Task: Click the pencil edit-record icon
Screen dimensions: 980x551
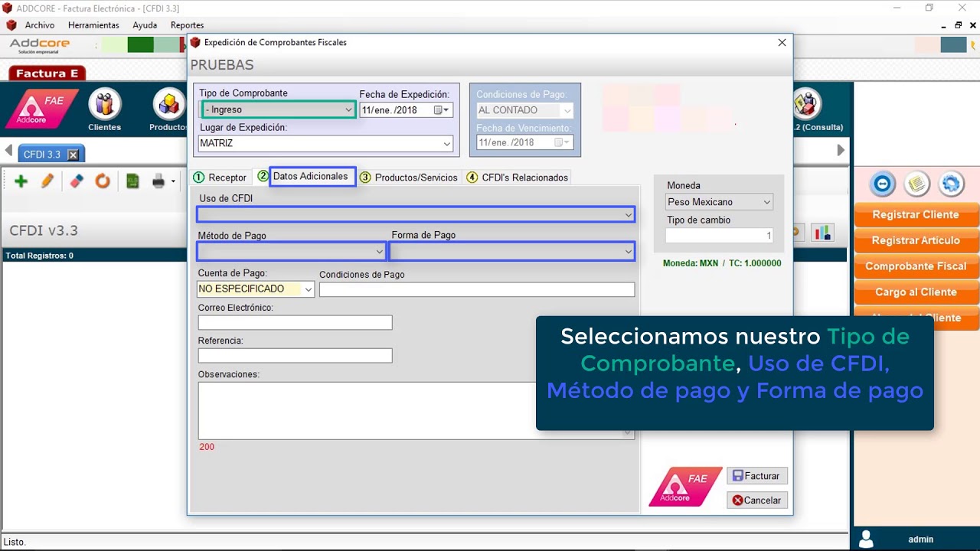Action: pyautogui.click(x=47, y=181)
